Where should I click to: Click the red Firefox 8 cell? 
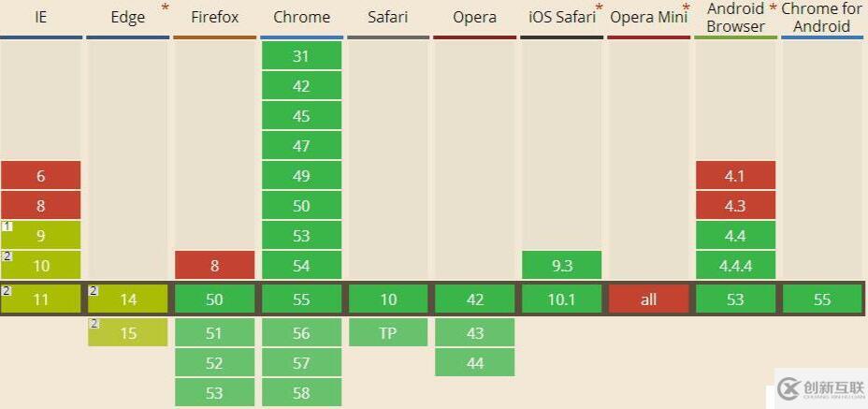click(x=214, y=266)
